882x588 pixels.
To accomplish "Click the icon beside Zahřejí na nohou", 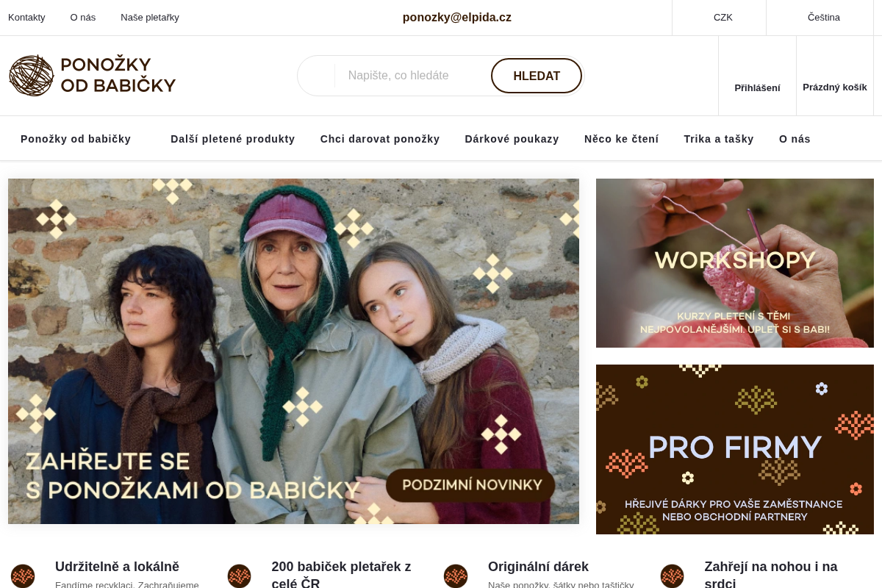I will pos(673,576).
